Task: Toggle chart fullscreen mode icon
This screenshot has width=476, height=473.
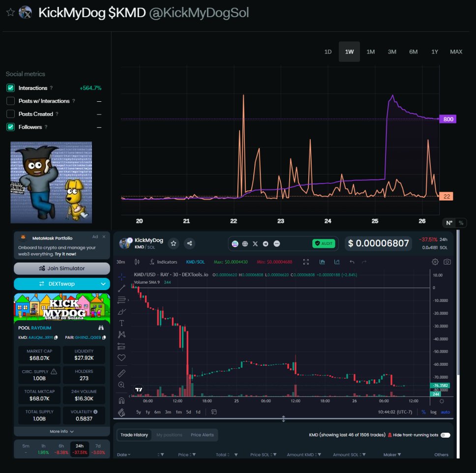Action: 306,262
